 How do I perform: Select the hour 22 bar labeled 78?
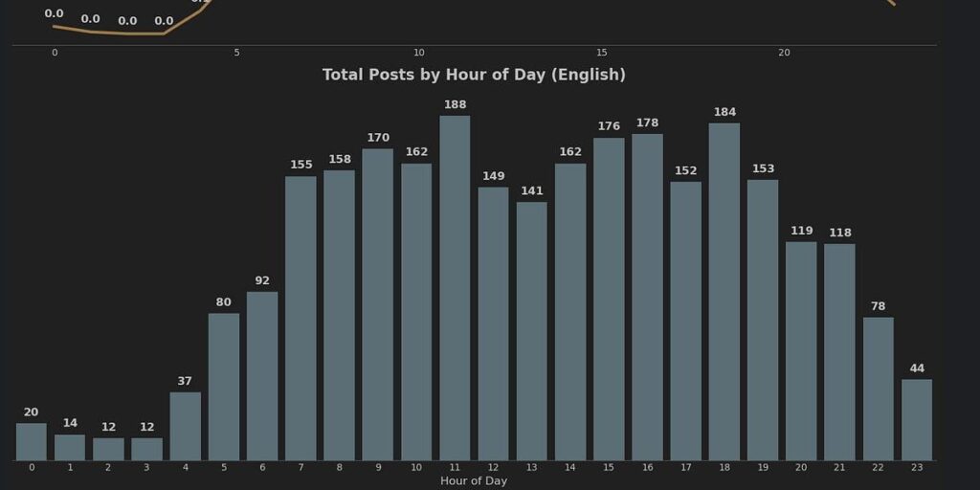click(x=879, y=389)
